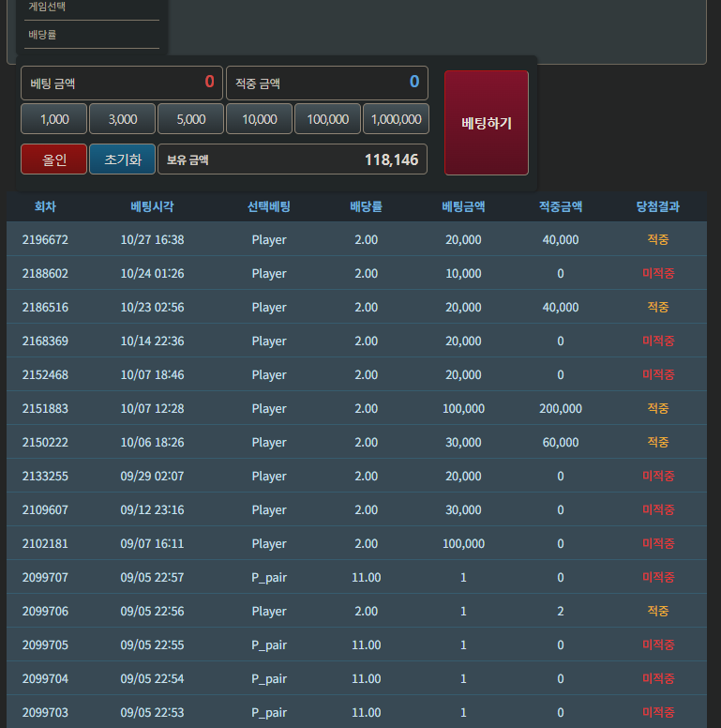Click the 보유 금액 balance field

[x=293, y=159]
